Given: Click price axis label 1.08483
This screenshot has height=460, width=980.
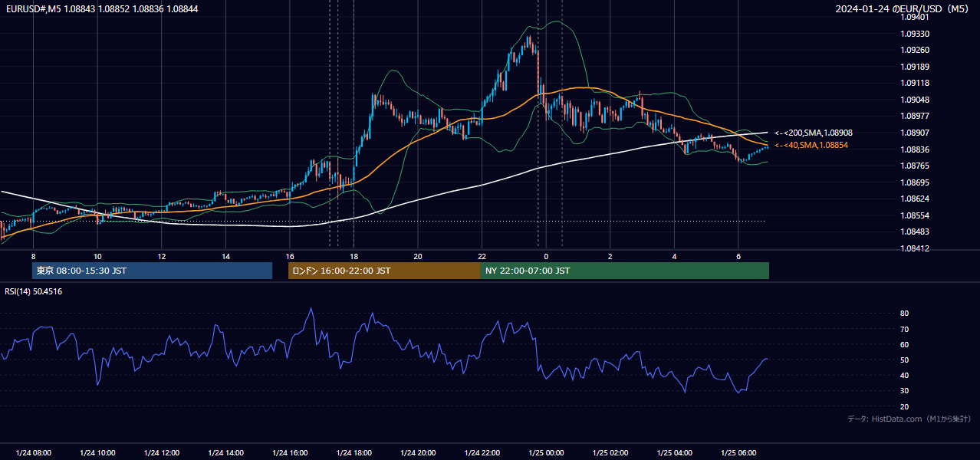Looking at the screenshot, I should click(914, 232).
